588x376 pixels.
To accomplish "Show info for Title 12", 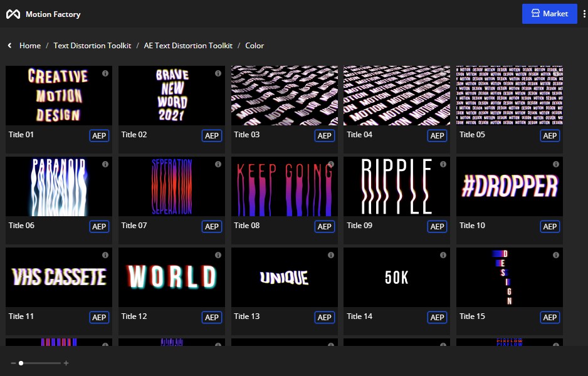I will 218,255.
